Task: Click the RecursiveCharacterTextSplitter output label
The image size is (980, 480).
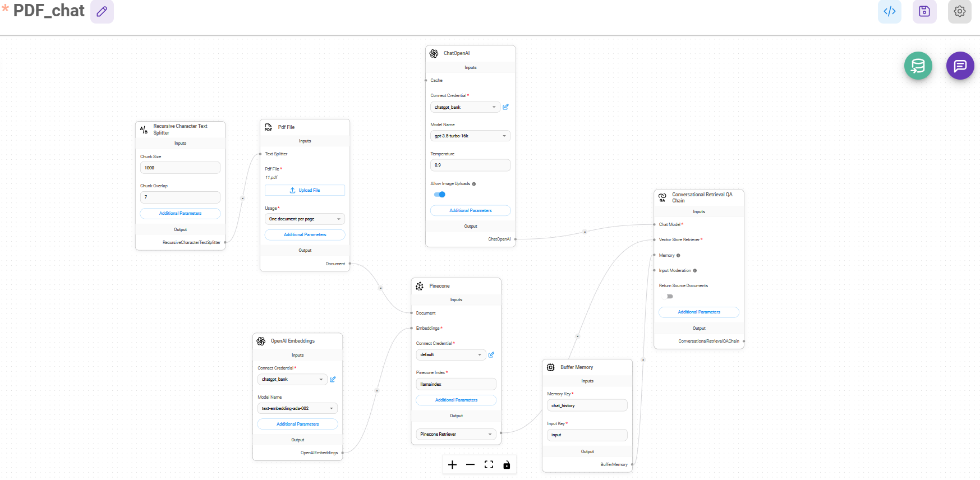Action: [x=191, y=242]
